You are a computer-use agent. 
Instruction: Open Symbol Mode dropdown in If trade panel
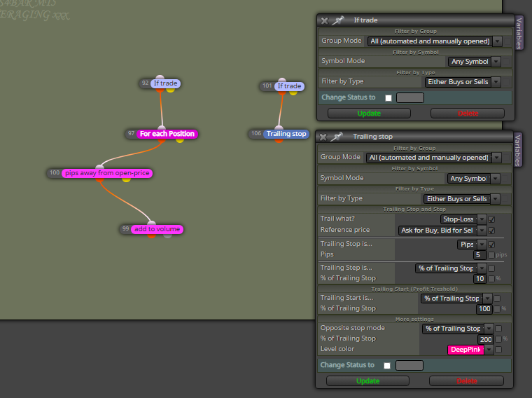pyautogui.click(x=496, y=62)
